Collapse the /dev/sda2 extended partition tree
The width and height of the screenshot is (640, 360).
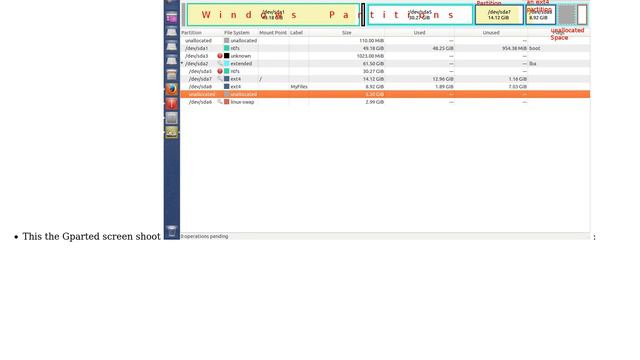point(182,63)
